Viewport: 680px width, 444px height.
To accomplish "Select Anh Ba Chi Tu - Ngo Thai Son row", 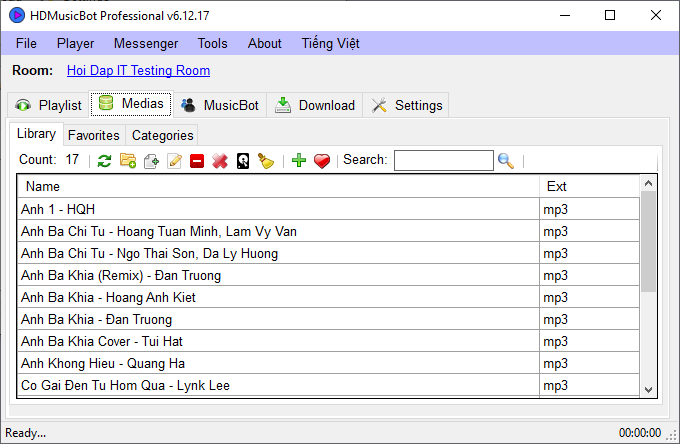I will point(278,253).
